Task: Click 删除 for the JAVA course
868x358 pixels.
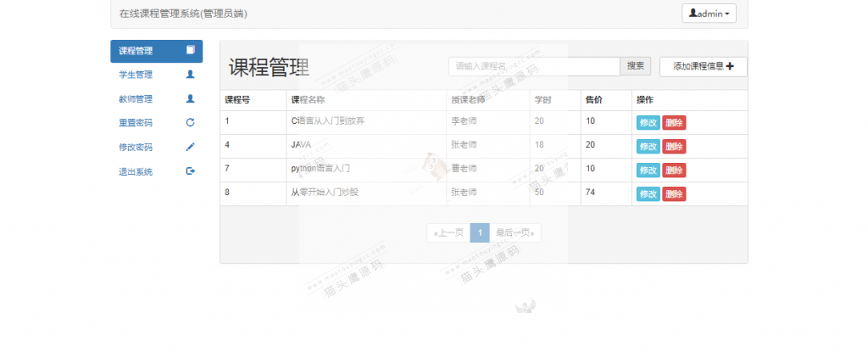Action: (674, 146)
